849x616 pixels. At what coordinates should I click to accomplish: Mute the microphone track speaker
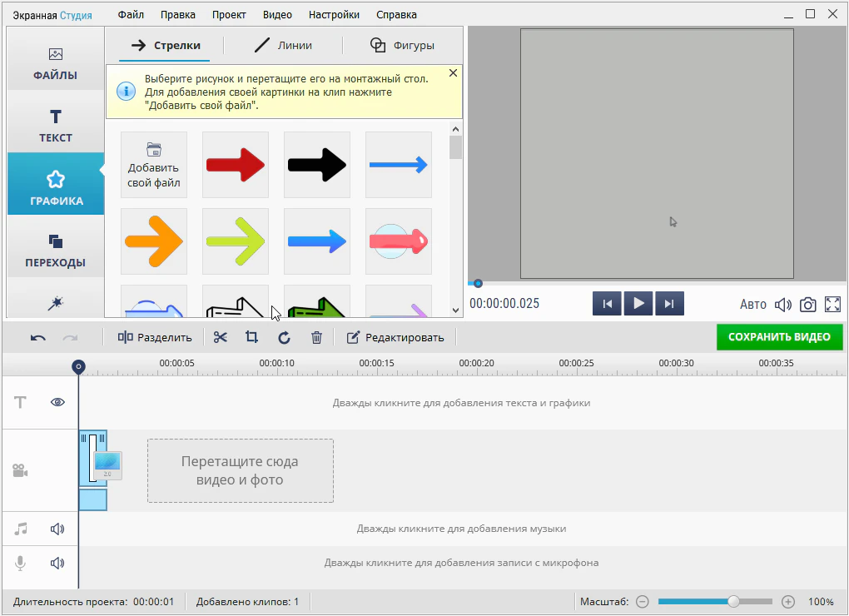(x=57, y=563)
